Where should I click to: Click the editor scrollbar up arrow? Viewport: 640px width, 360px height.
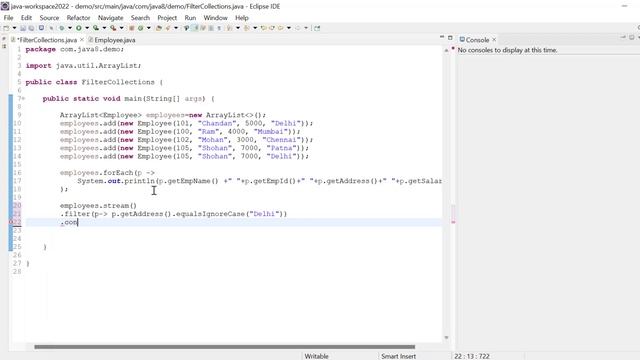coord(446,50)
